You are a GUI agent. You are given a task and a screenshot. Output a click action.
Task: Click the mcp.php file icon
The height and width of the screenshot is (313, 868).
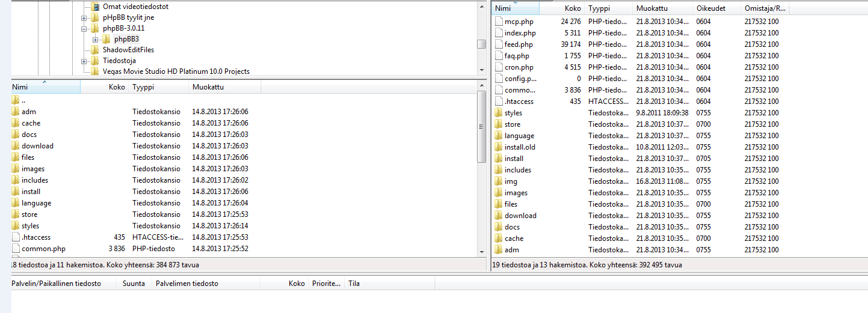point(498,22)
